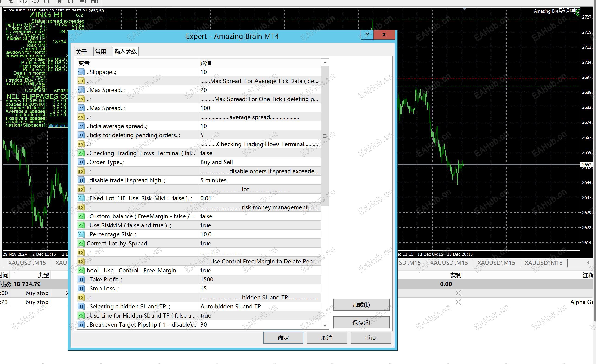Open the Auto hidden SL and TP value
The height and width of the screenshot is (364, 596).
260,306
